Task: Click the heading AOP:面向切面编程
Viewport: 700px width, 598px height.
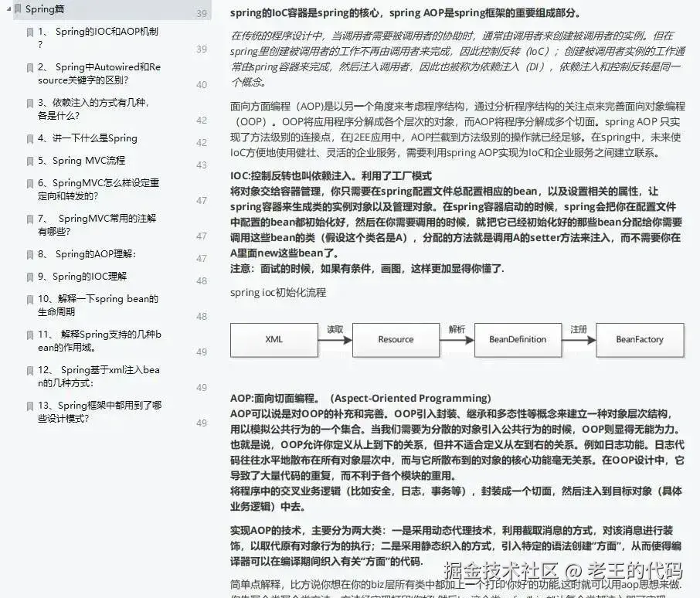Action: coord(361,398)
